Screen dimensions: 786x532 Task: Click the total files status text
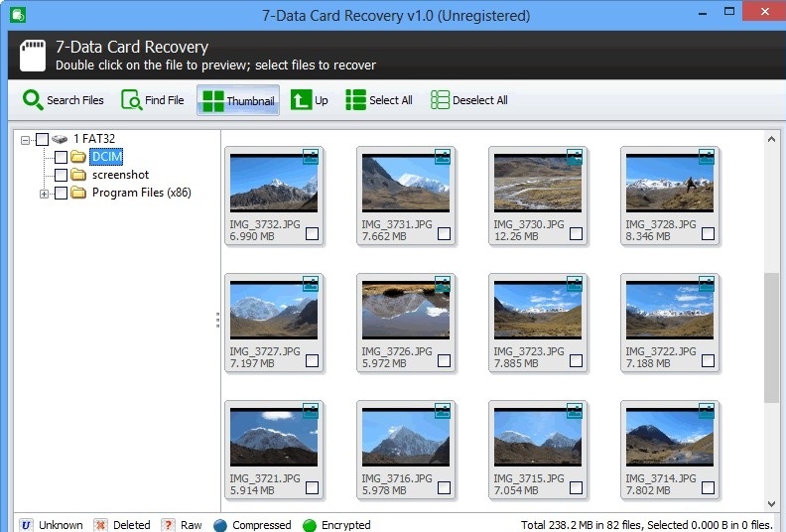[646, 525]
